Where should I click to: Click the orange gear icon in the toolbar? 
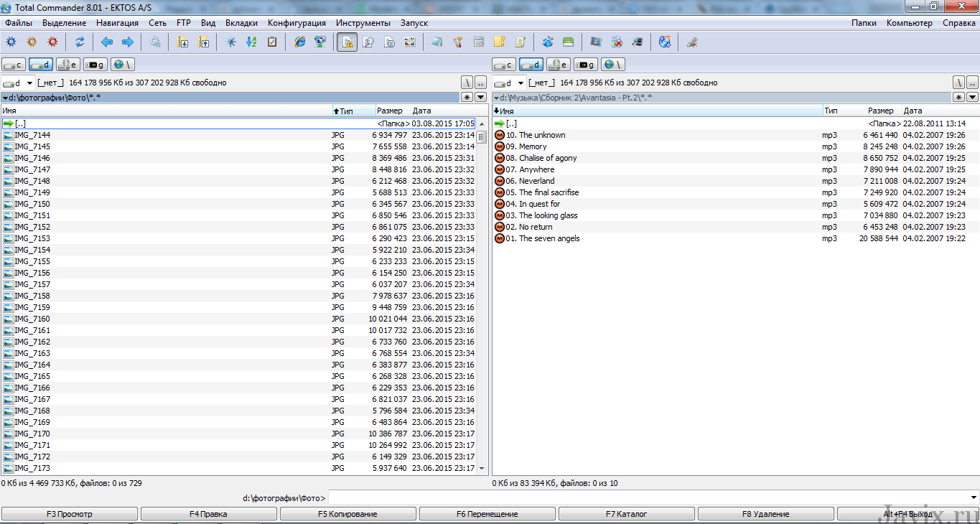(32, 42)
